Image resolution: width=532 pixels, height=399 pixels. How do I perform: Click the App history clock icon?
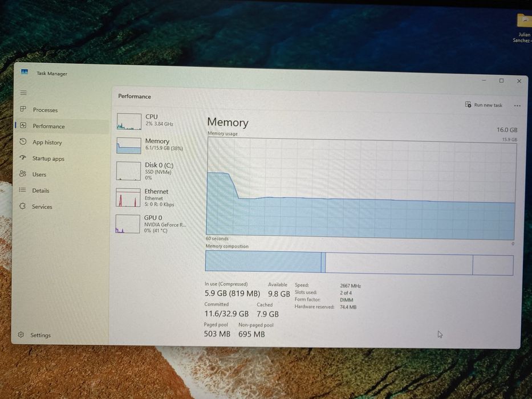coord(23,141)
